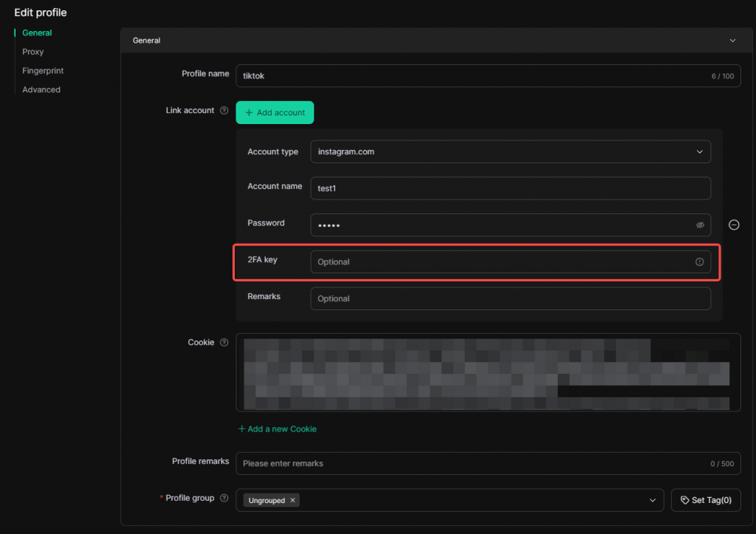
Task: Remove the Ungrouped tag with x
Action: point(293,500)
